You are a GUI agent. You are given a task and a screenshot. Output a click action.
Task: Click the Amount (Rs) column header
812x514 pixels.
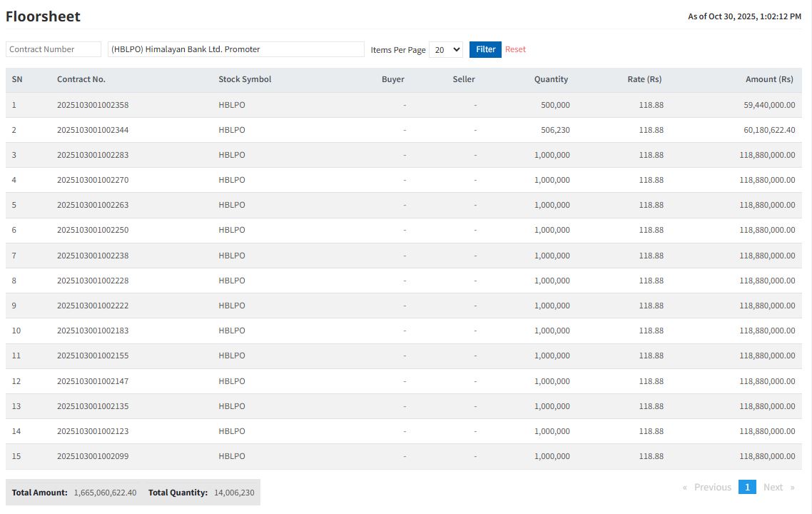(x=769, y=79)
